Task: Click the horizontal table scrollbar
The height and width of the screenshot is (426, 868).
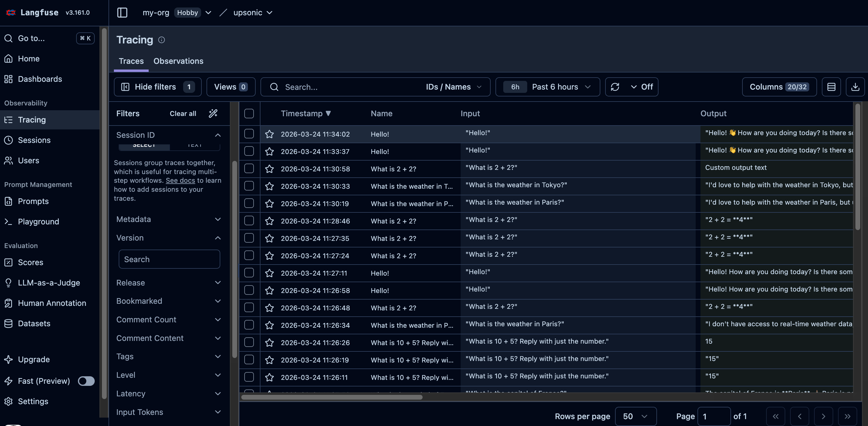Action: [x=331, y=397]
